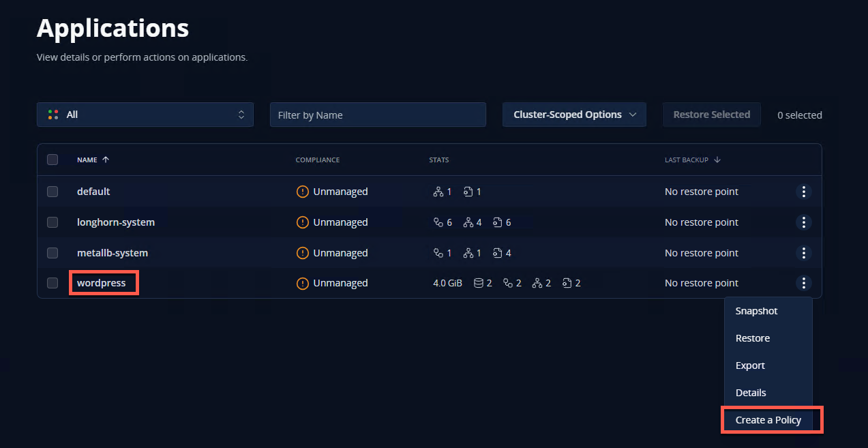The height and width of the screenshot is (448, 868).
Task: Sort by Last Backup using the down arrow
Action: pos(717,160)
